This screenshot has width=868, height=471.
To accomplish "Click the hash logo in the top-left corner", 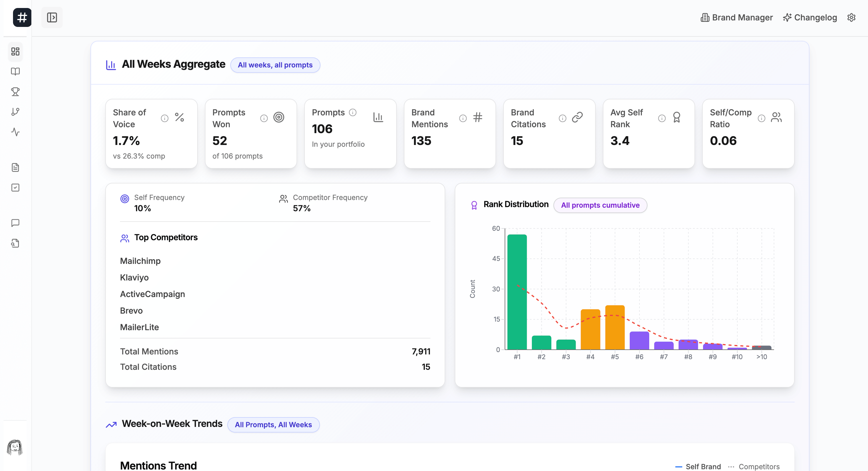I will coord(21,17).
